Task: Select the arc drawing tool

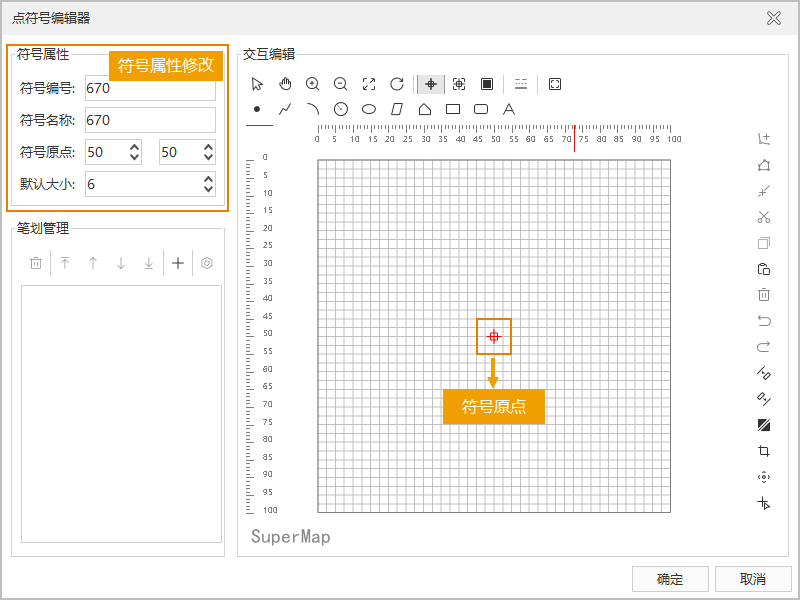Action: click(313, 109)
